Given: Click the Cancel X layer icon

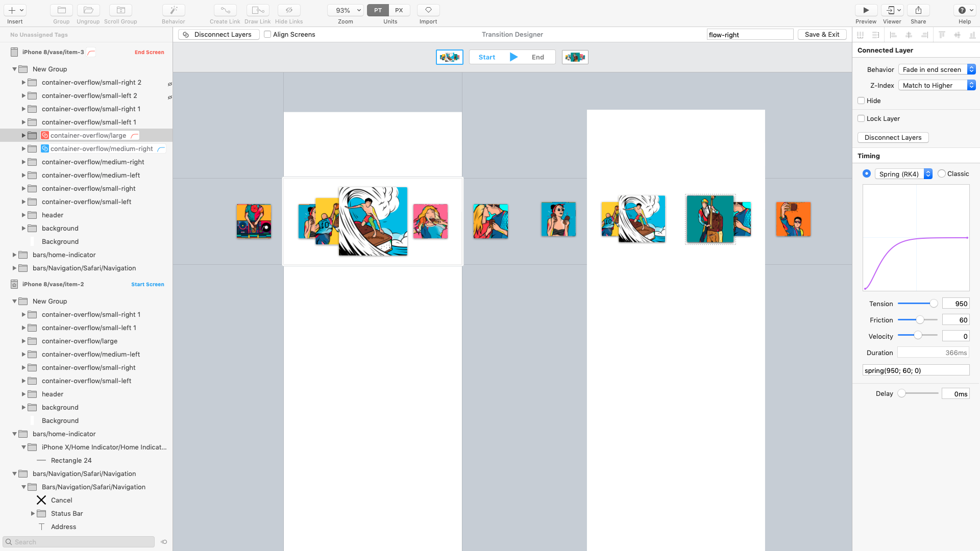Looking at the screenshot, I should [41, 500].
